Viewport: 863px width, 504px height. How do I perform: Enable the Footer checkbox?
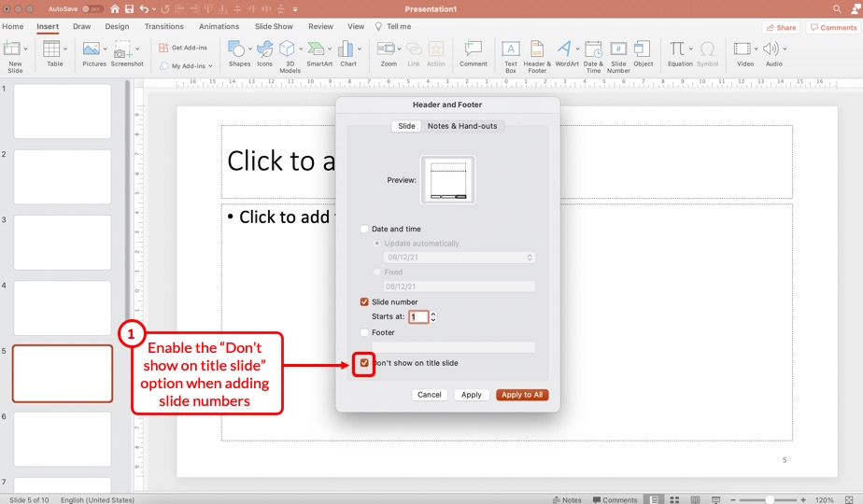364,332
